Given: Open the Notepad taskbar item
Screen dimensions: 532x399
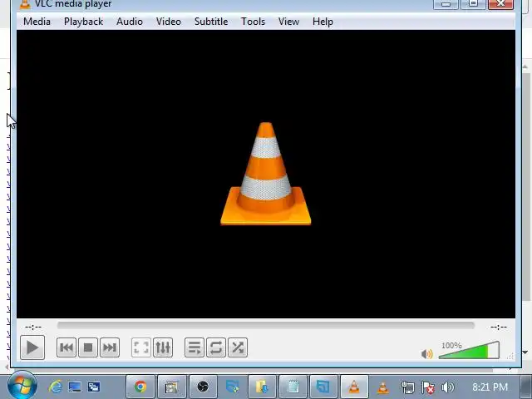Looking at the screenshot, I should pos(293,387).
